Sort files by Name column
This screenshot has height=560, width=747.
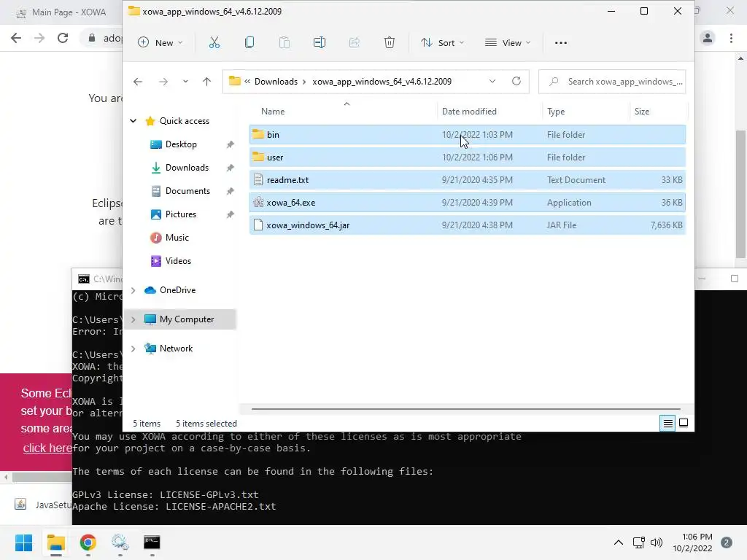(273, 112)
